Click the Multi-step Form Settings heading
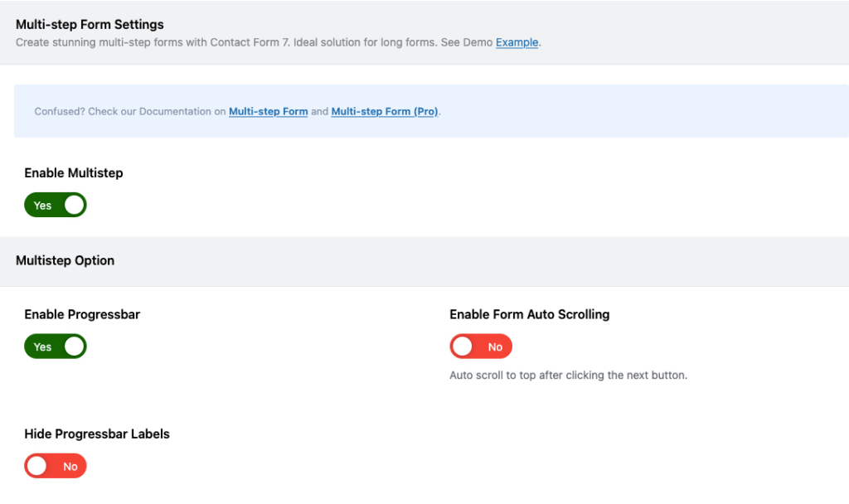The image size is (849, 504). pyautogui.click(x=90, y=24)
